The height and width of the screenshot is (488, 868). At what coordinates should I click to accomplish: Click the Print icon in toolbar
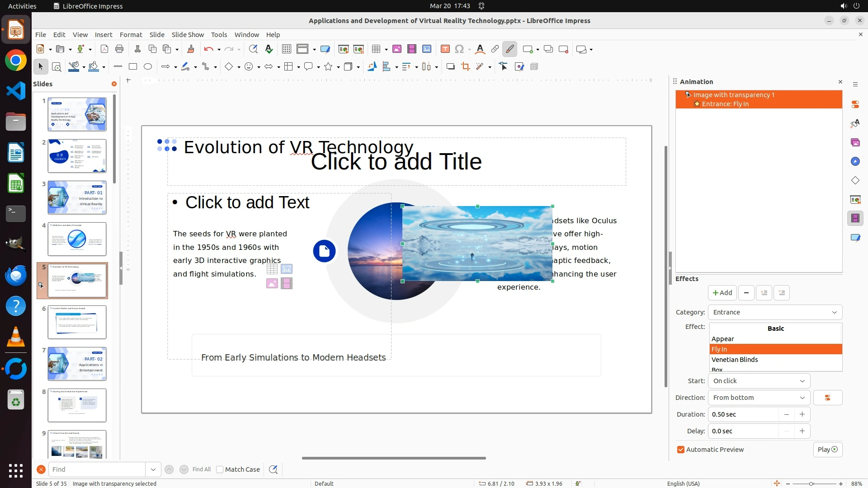point(119,49)
